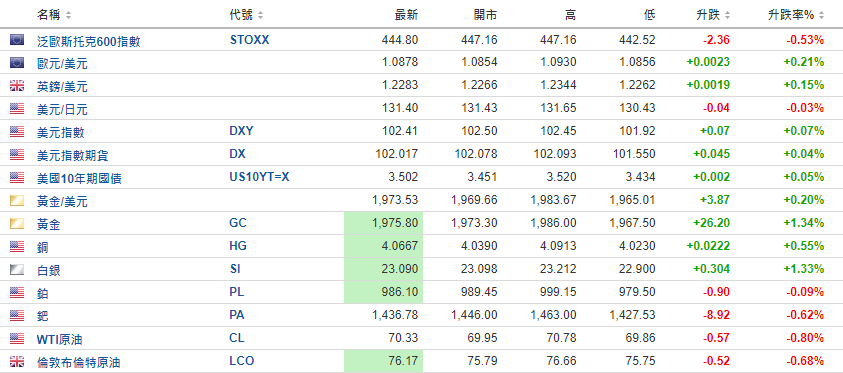843x373 pixels.
Task: Click the EU flag beside 泛歐斯托克600指數
Action: (x=17, y=40)
